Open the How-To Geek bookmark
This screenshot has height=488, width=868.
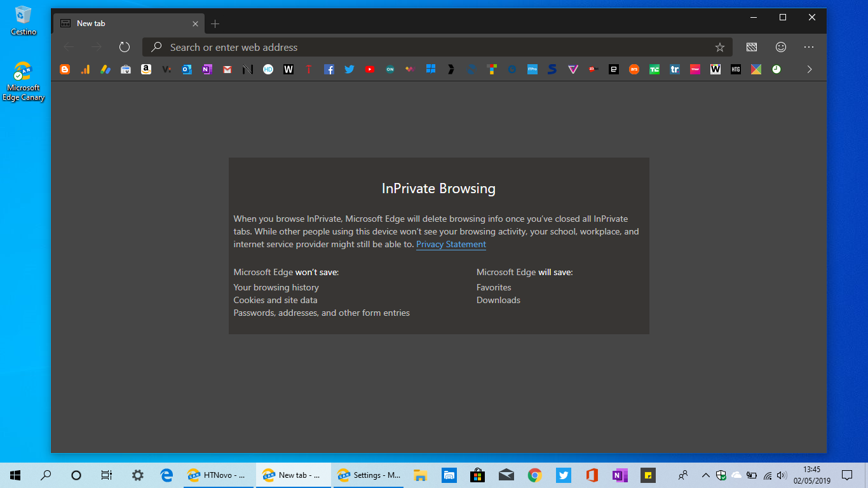[x=735, y=69]
